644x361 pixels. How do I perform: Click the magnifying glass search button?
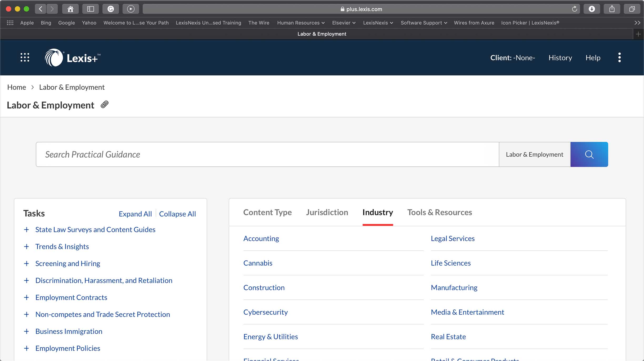(x=589, y=154)
